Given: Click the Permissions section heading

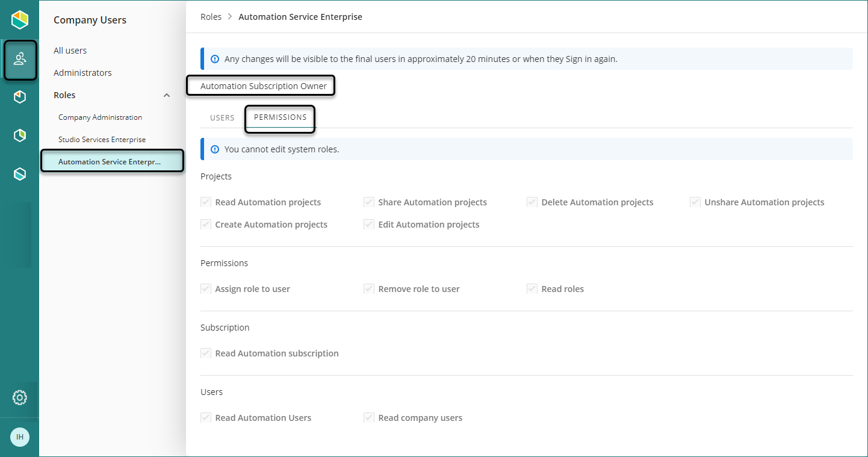Looking at the screenshot, I should point(224,263).
